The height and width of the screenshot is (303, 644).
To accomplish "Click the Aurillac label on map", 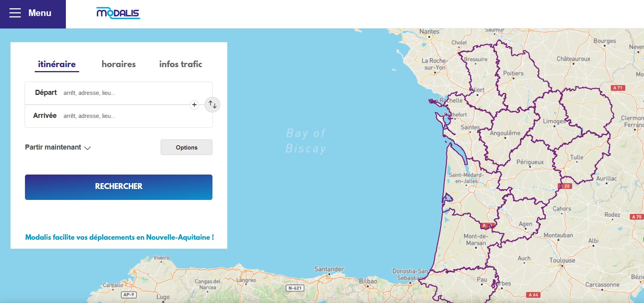I will click(607, 178).
